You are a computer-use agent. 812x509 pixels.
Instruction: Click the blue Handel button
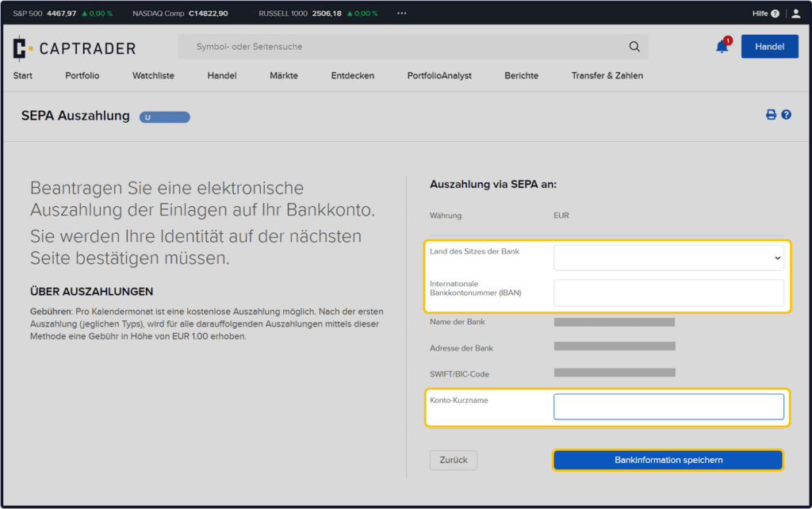point(769,47)
